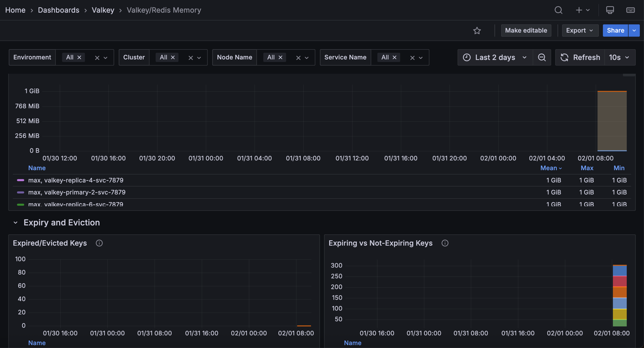Open the Last 2 days time picker

coord(495,57)
